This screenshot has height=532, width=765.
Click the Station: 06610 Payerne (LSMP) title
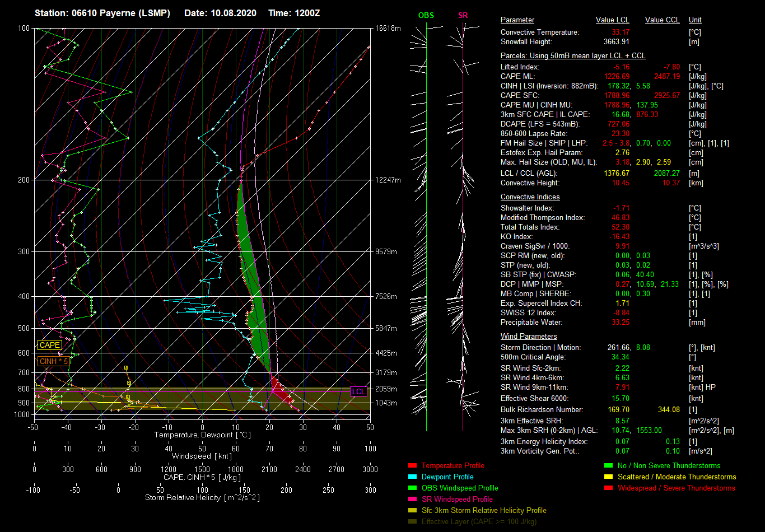[102, 13]
